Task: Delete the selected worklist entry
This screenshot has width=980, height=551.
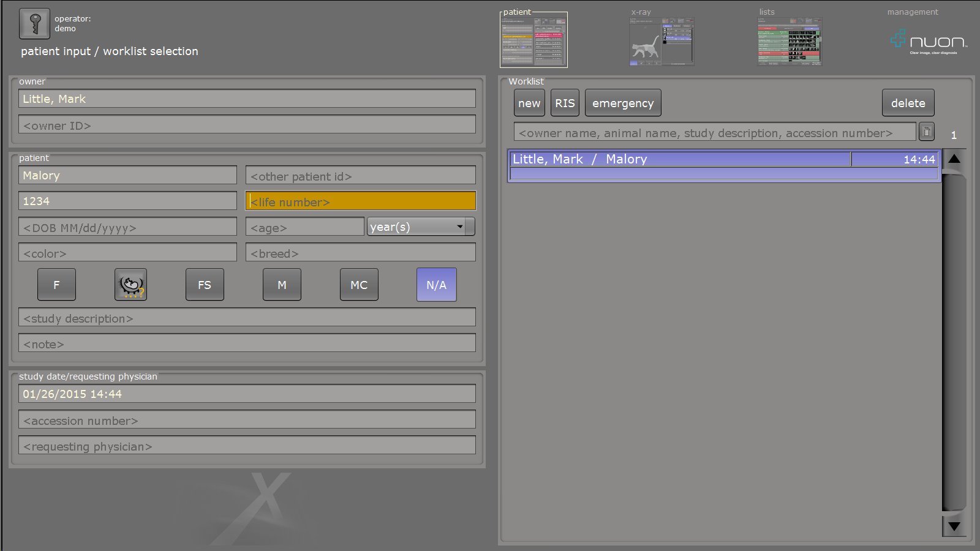Action: click(x=908, y=103)
